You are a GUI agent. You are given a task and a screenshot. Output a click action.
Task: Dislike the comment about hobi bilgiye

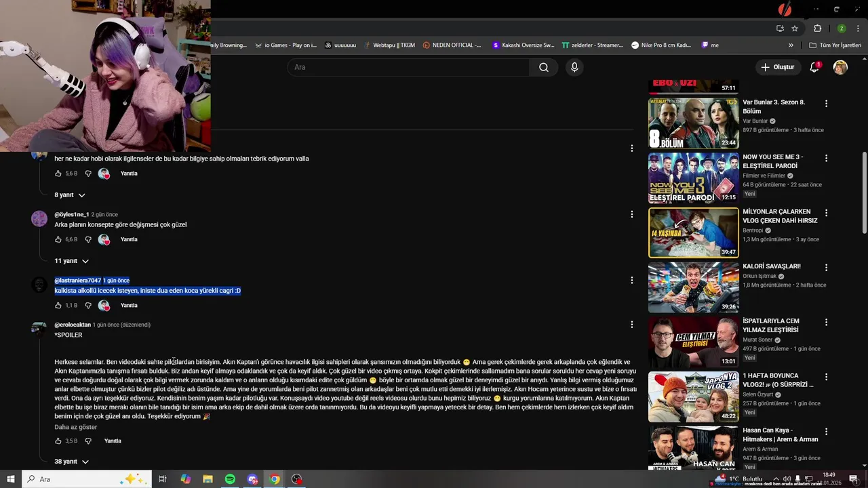pos(88,174)
